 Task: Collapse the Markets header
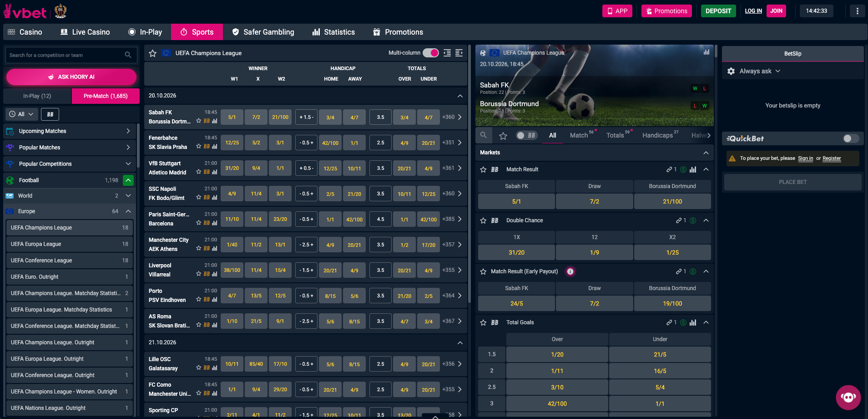706,153
